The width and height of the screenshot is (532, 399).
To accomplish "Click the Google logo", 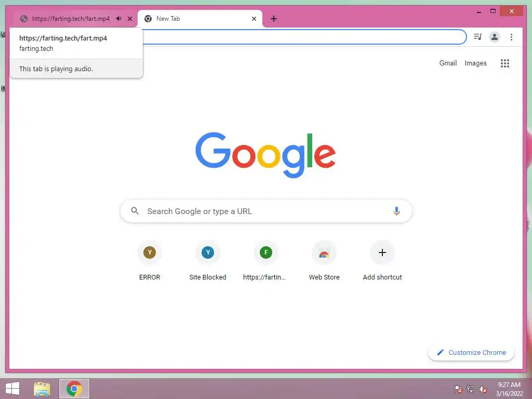I will [265, 155].
